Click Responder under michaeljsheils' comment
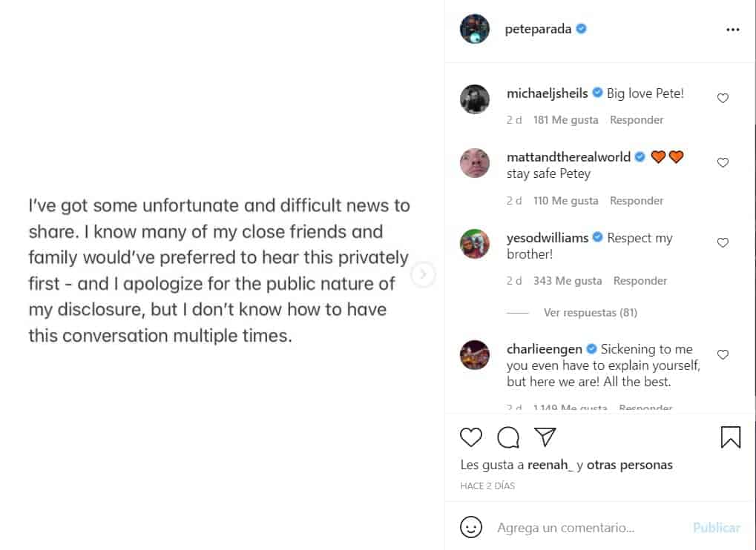756x550 pixels. click(637, 120)
